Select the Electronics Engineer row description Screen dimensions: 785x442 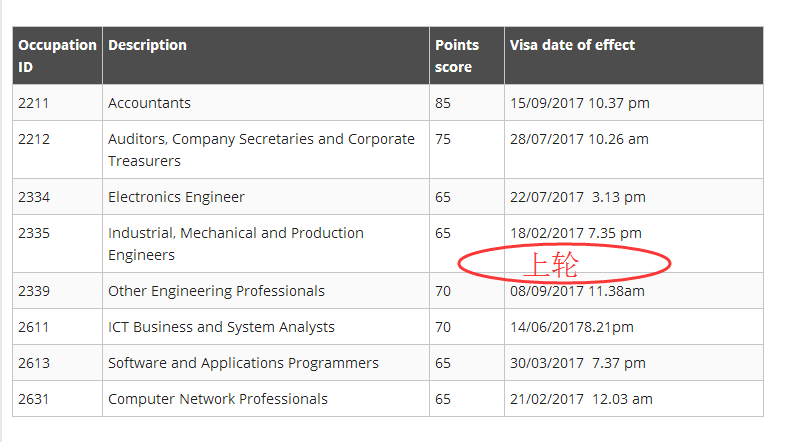[x=176, y=197]
